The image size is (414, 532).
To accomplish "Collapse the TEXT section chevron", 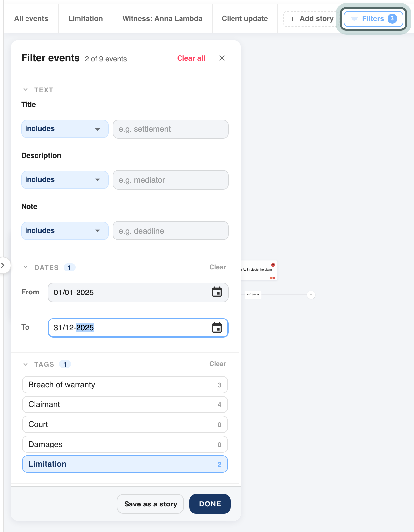I will 26,90.
